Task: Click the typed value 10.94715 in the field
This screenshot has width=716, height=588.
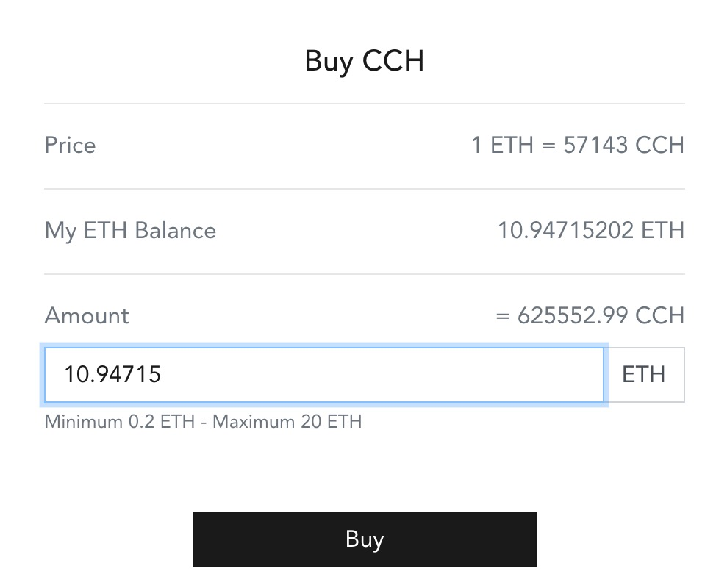Action: pyautogui.click(x=112, y=375)
